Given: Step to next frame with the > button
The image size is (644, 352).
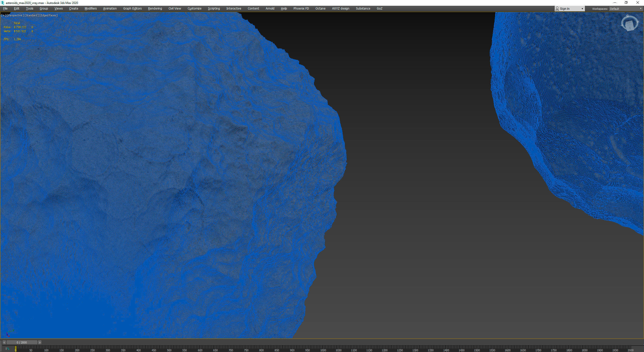Looking at the screenshot, I should tap(39, 342).
